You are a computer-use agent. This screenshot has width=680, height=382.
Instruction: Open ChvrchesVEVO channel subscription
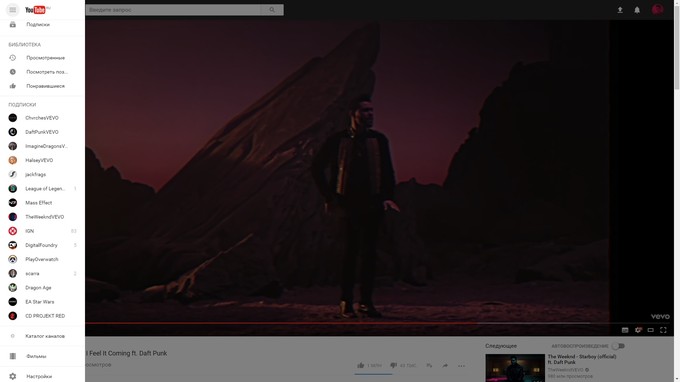pyautogui.click(x=42, y=118)
